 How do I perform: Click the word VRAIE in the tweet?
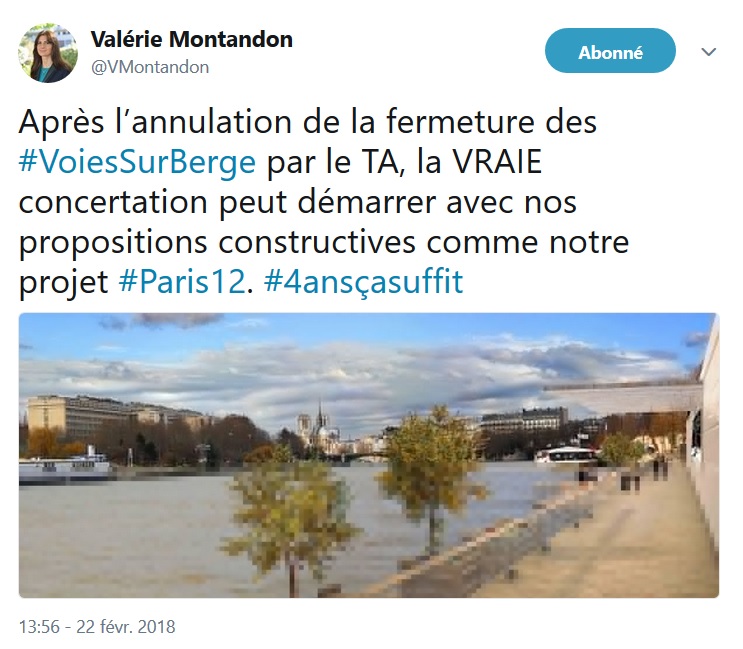click(498, 162)
